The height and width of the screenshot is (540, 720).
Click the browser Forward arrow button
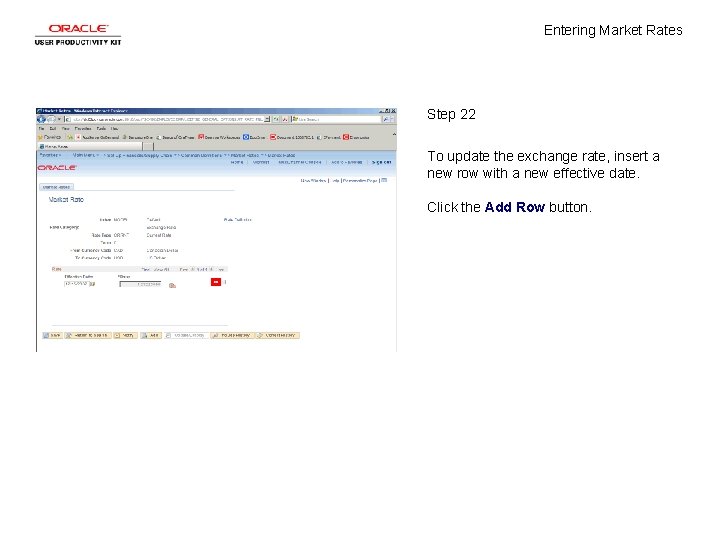pyautogui.click(x=51, y=119)
